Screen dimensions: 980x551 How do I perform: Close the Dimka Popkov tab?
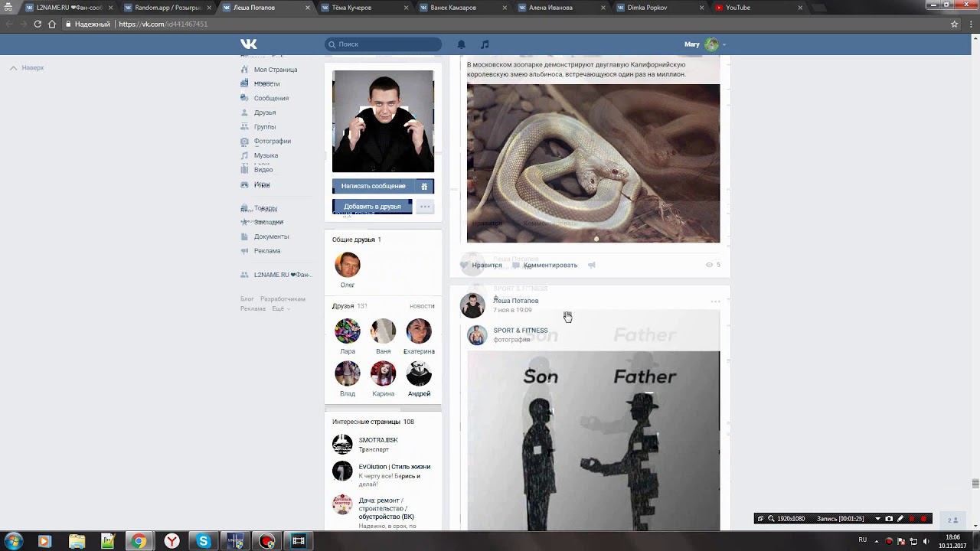click(701, 8)
